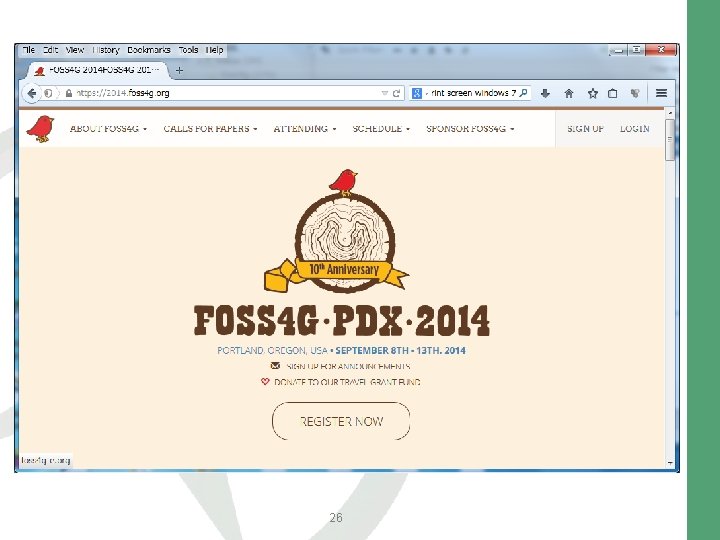
Task: Click the 10th Anniversary tree-ring logo
Action: (338, 232)
